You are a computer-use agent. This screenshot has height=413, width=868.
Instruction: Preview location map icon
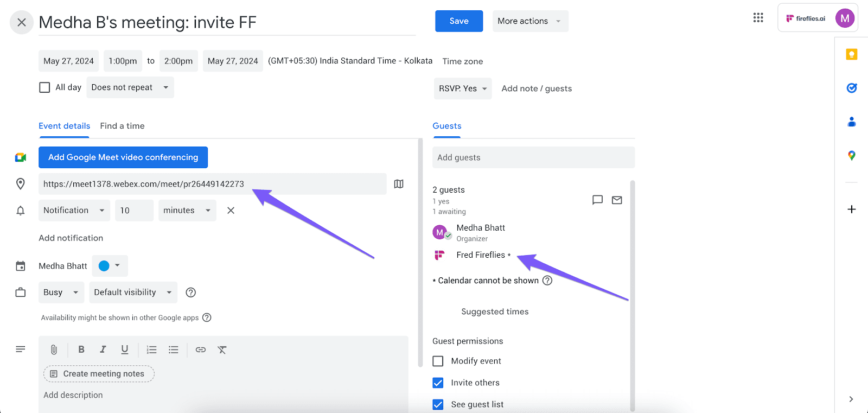coord(399,184)
